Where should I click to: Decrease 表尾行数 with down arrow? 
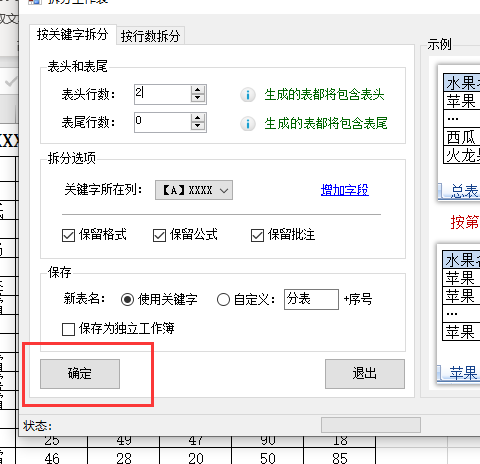[198, 126]
